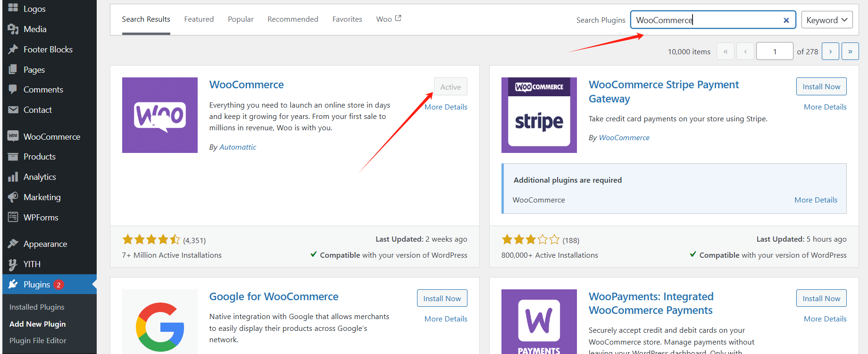Click the Products box icon

13,157
